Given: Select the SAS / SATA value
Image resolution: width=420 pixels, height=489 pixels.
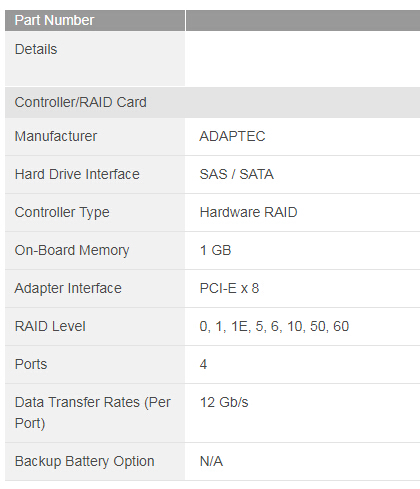Looking at the screenshot, I should point(237,174).
